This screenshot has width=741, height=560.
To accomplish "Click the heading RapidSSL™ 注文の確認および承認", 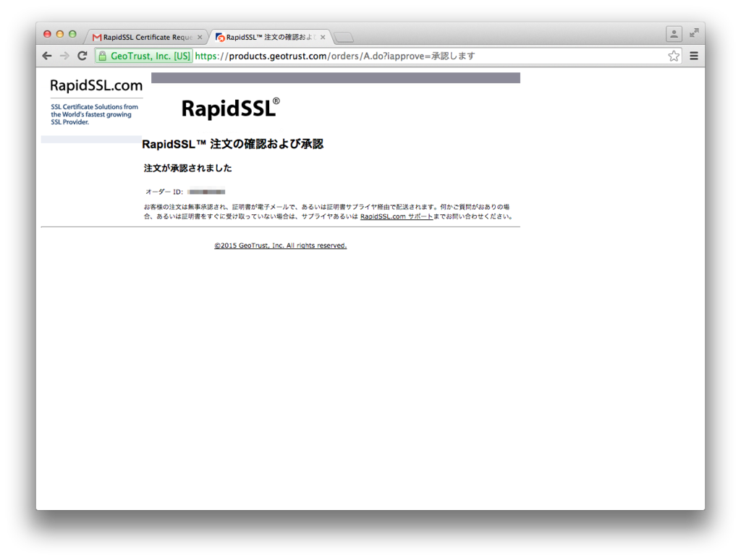I will pyautogui.click(x=232, y=144).
